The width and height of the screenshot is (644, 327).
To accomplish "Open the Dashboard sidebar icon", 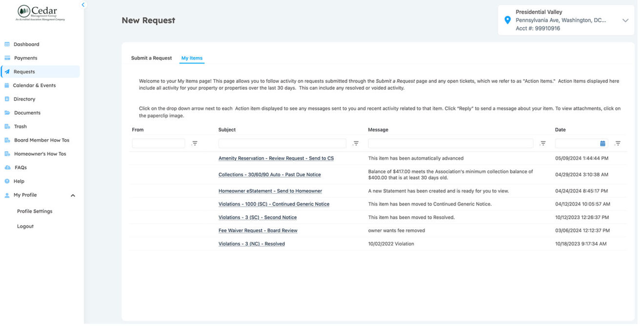I will [7, 44].
